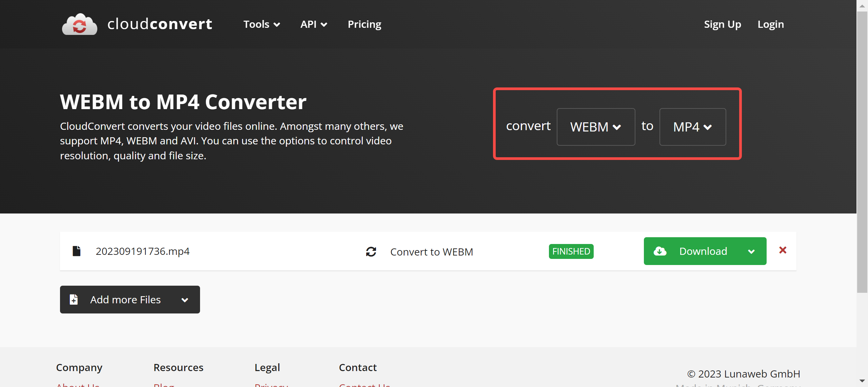Viewport: 868px width, 387px height.
Task: Click the add-file icon in Add more Files
Action: (x=74, y=300)
